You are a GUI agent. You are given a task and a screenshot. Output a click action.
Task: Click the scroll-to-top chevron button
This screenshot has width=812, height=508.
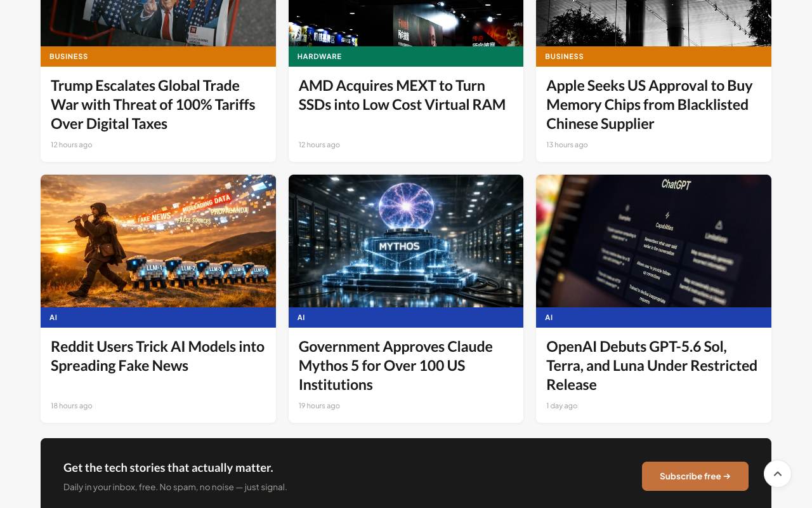[777, 474]
